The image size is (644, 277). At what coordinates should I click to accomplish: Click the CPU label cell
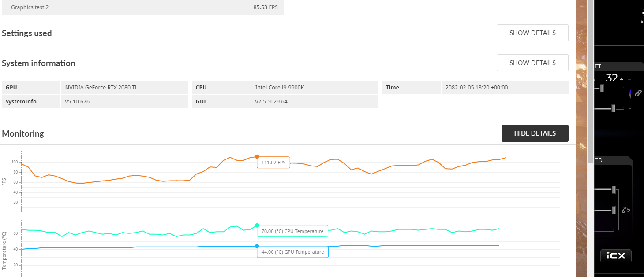point(221,87)
